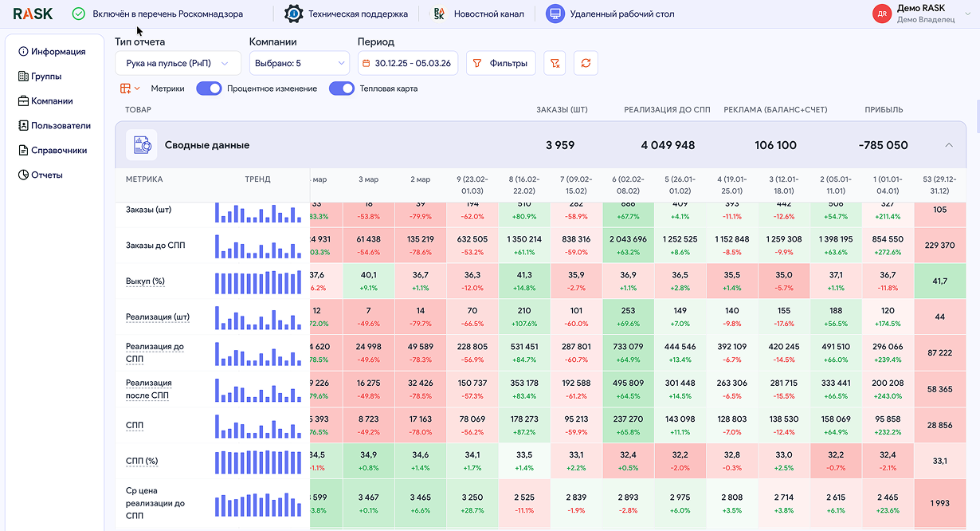Open Информация in the sidebar

click(x=52, y=52)
